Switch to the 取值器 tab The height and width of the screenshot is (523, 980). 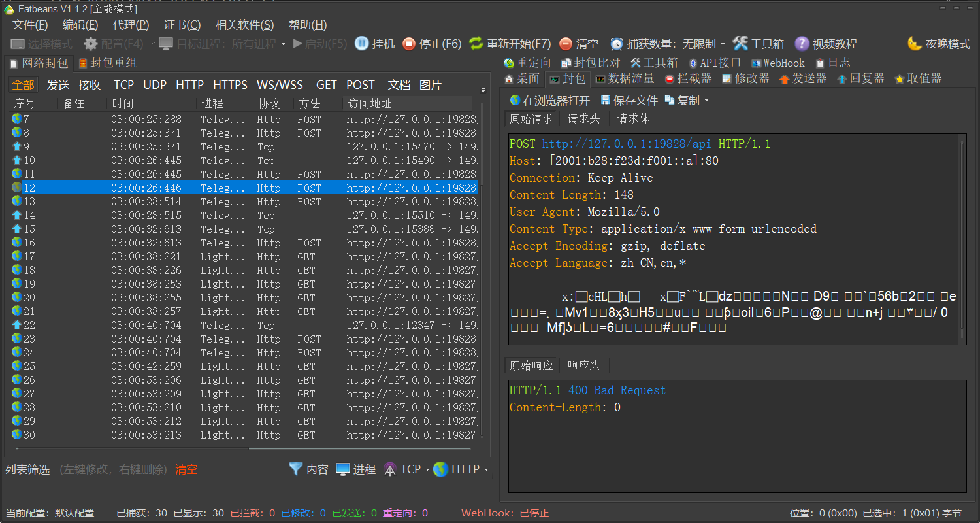918,78
